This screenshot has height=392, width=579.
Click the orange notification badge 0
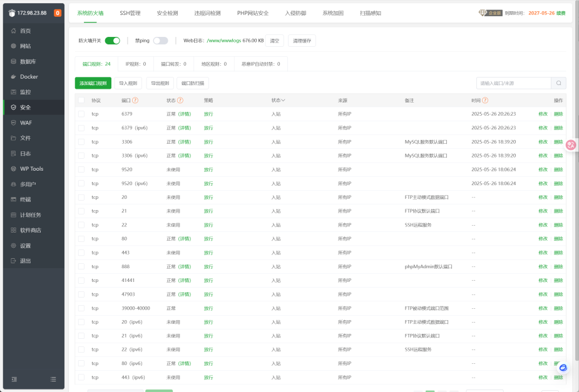[x=57, y=13]
